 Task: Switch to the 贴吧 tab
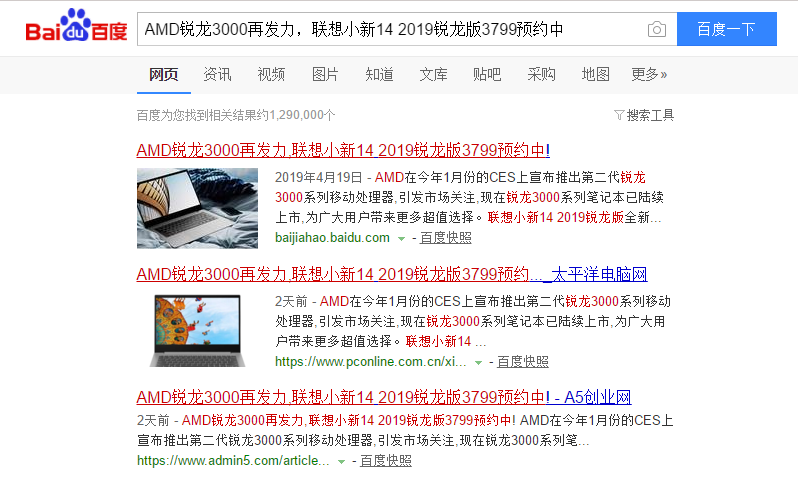click(x=487, y=75)
